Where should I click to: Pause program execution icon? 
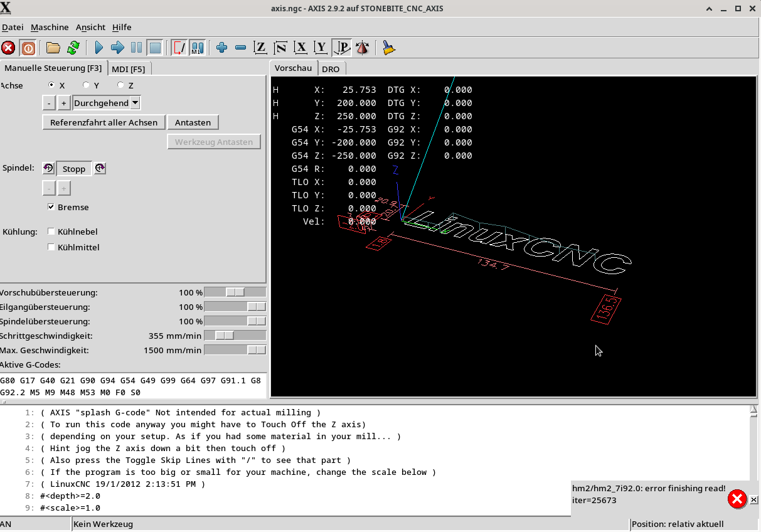point(136,48)
